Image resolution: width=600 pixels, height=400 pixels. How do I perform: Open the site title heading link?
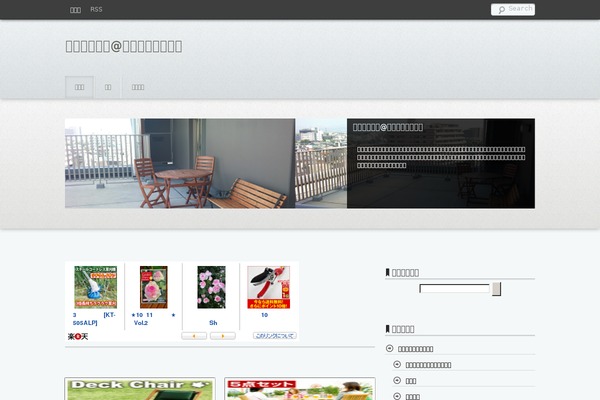(124, 46)
